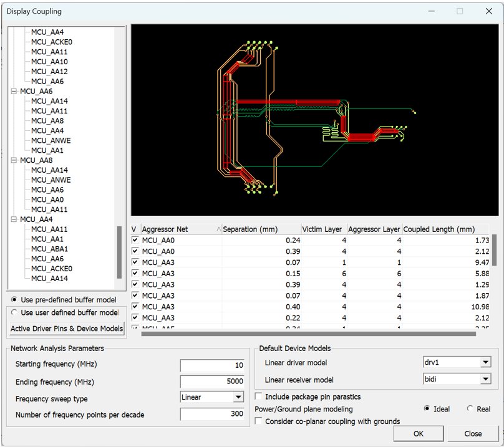Collapse the MCU_AA4 tree node

(x=14, y=219)
